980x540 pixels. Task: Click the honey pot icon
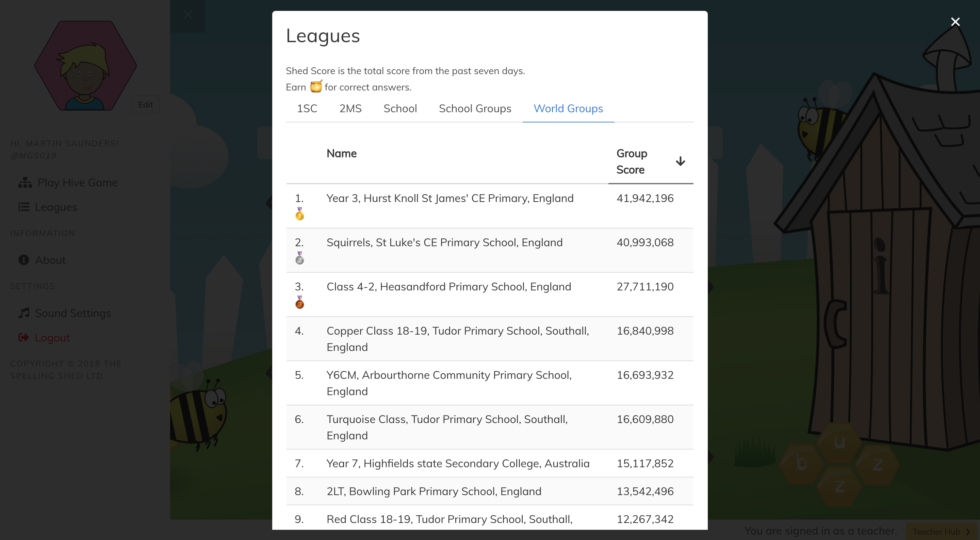click(315, 87)
